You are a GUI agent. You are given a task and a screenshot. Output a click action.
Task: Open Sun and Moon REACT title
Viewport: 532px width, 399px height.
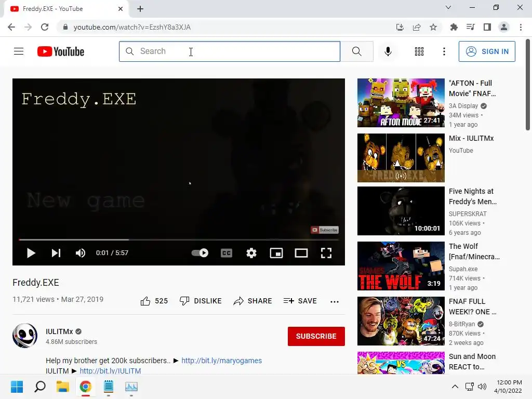(x=472, y=362)
